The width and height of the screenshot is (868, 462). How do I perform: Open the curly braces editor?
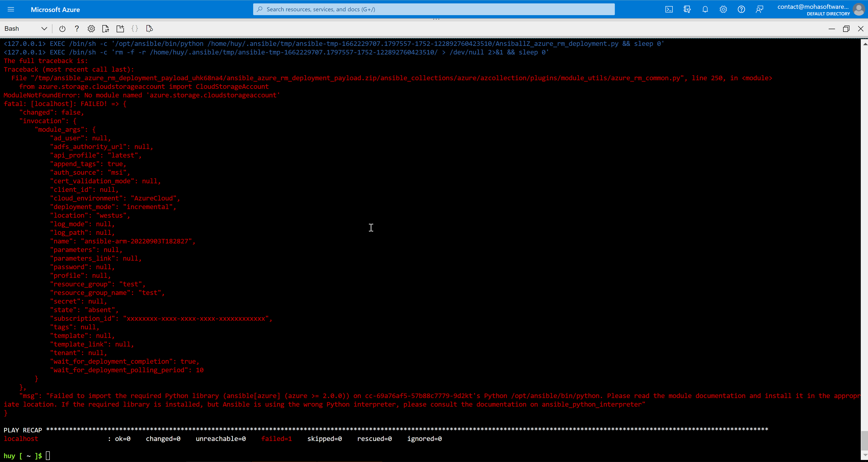(x=135, y=29)
